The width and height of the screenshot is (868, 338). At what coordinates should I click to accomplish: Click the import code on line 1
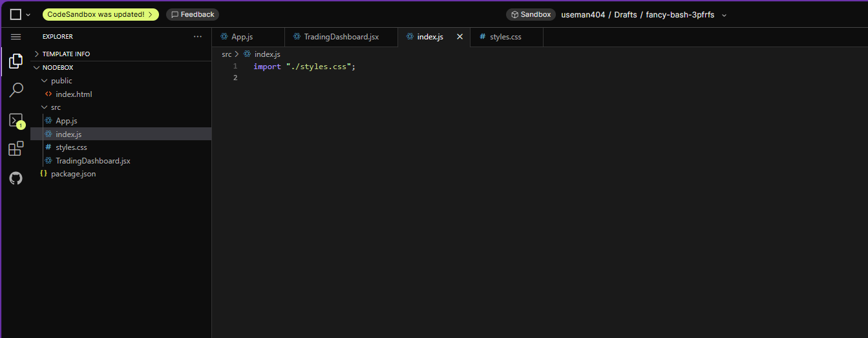coord(304,67)
